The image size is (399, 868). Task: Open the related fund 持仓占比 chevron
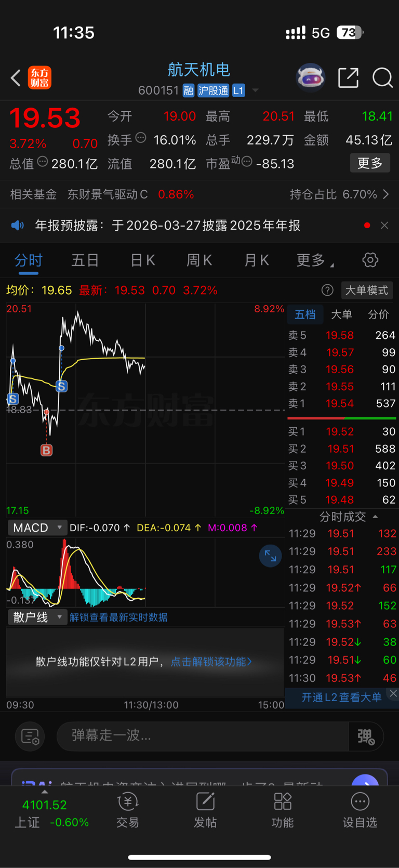click(385, 194)
